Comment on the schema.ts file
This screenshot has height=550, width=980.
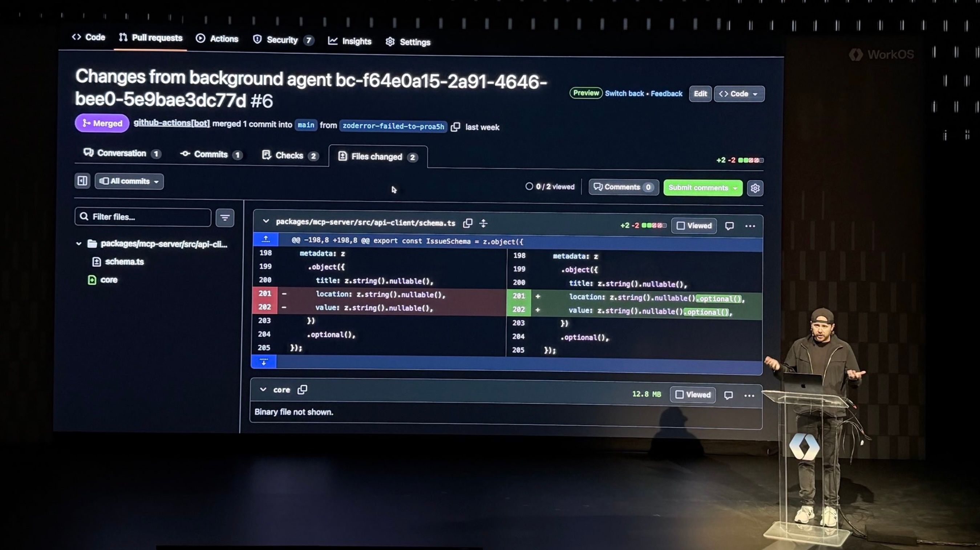point(729,226)
